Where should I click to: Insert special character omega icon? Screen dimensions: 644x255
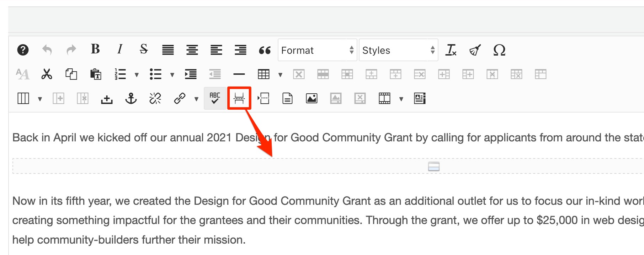pos(499,50)
